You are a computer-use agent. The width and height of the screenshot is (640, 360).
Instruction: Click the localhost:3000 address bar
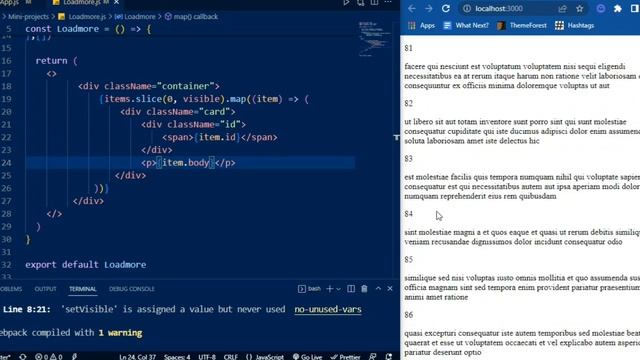[499, 9]
